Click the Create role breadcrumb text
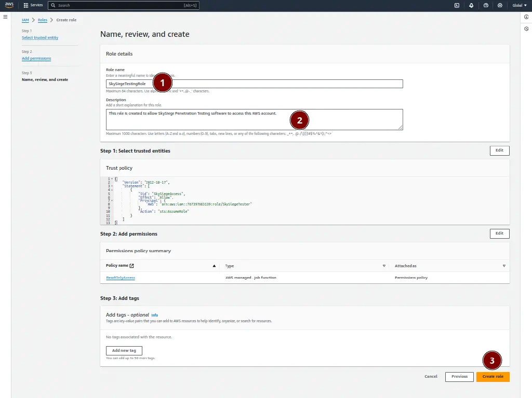The image size is (532, 398). [x=66, y=20]
